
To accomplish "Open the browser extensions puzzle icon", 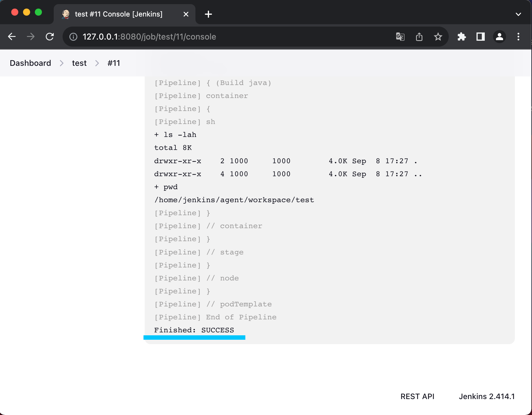I will tap(461, 37).
